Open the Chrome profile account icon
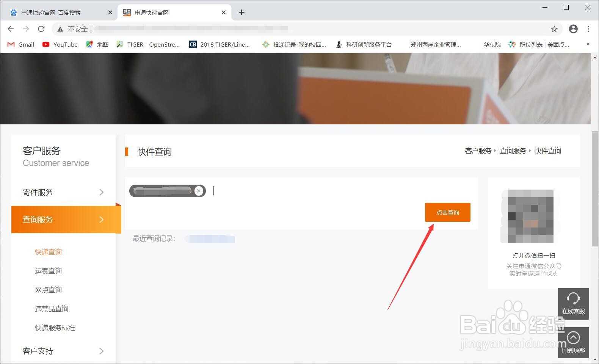Viewport: 599px width, 364px height. pos(573,29)
